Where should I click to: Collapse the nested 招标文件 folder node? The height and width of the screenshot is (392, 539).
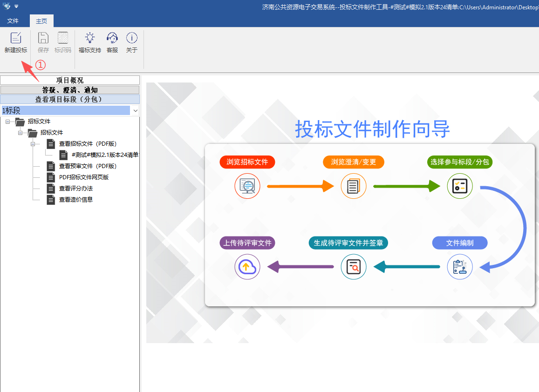tap(20, 133)
